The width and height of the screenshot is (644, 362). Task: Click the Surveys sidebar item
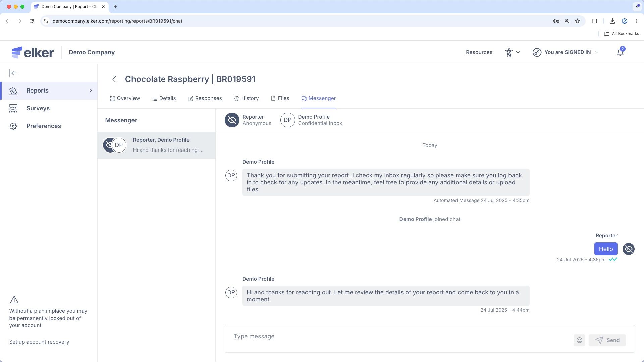[x=38, y=108]
